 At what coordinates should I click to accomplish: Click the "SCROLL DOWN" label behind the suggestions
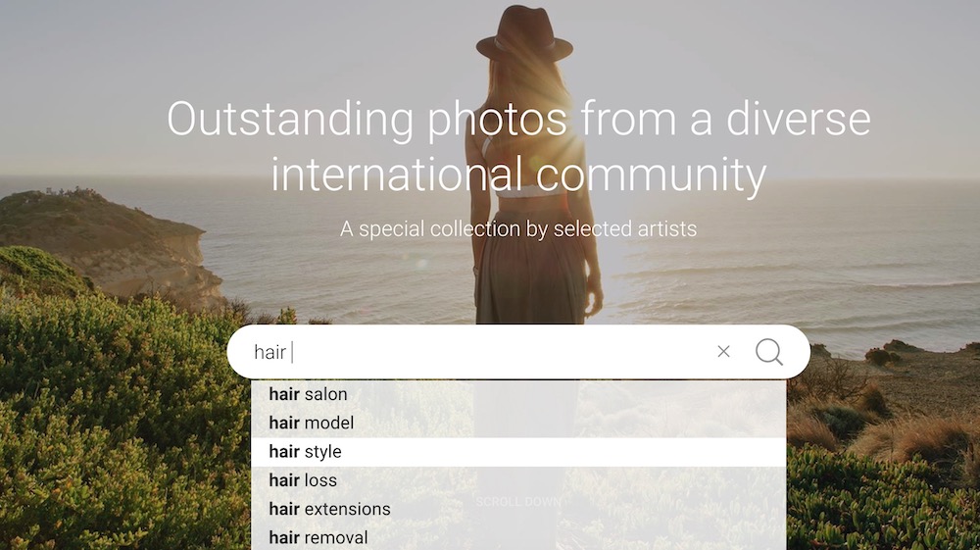coord(518,502)
